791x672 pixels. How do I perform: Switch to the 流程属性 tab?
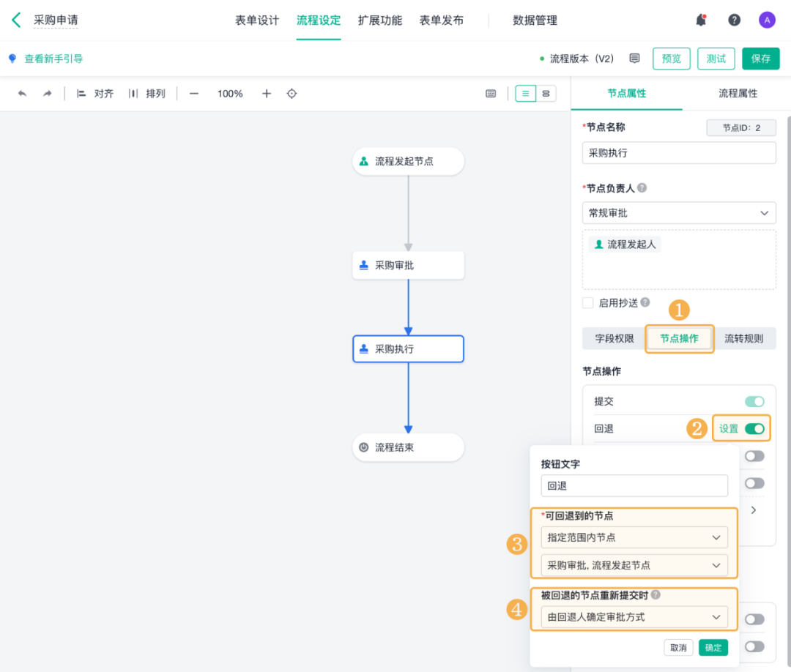738,93
